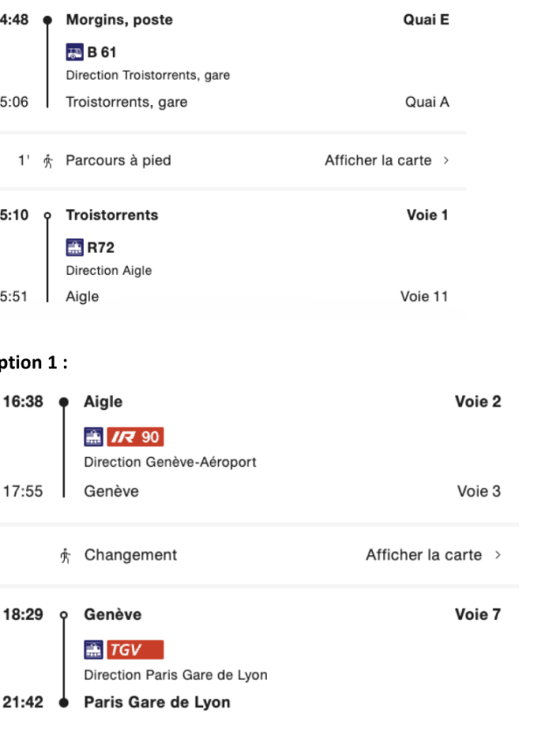This screenshot has height=747, width=560.
Task: Expand map via chevron in Changement row
Action: (x=498, y=555)
